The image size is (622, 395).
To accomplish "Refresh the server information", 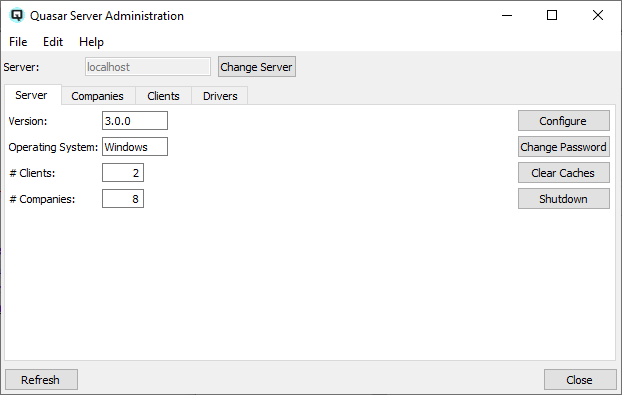I will [41, 380].
